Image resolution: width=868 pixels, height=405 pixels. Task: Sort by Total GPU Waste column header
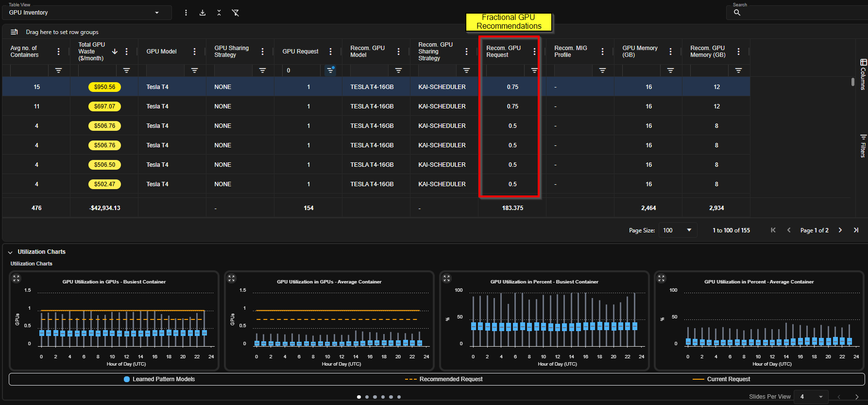92,52
